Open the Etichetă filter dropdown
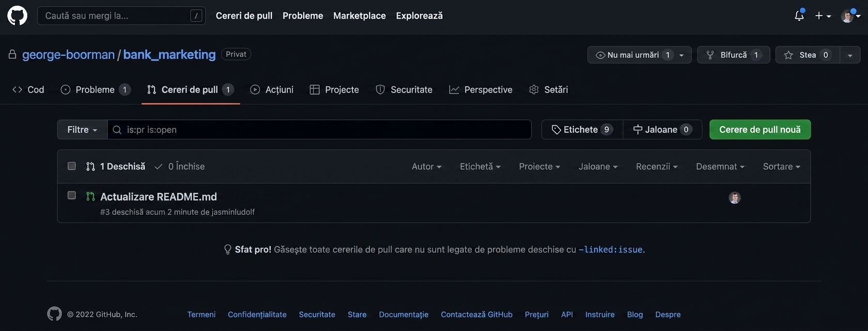 click(x=481, y=167)
